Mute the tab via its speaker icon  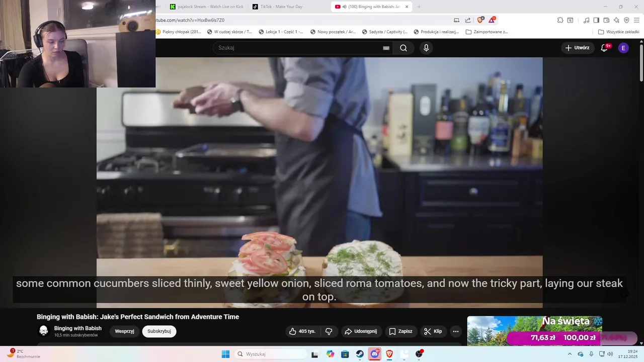coord(345,7)
